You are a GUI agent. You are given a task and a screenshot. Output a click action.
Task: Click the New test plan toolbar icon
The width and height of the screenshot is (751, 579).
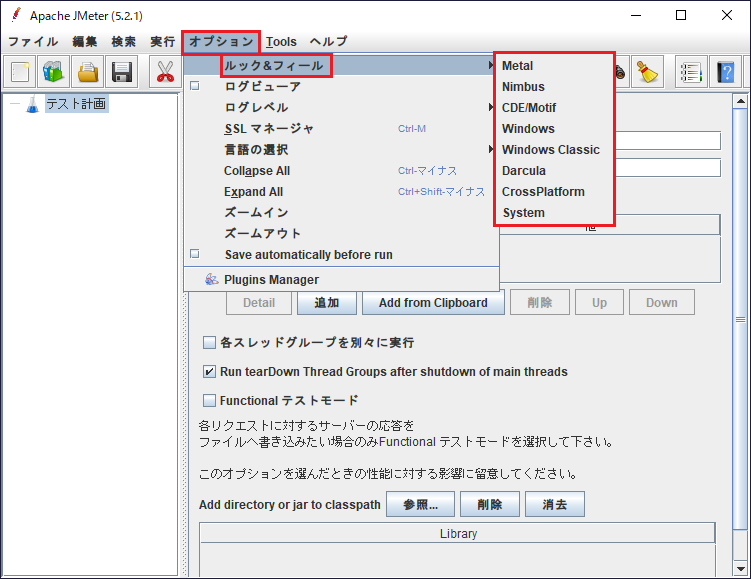(20, 72)
